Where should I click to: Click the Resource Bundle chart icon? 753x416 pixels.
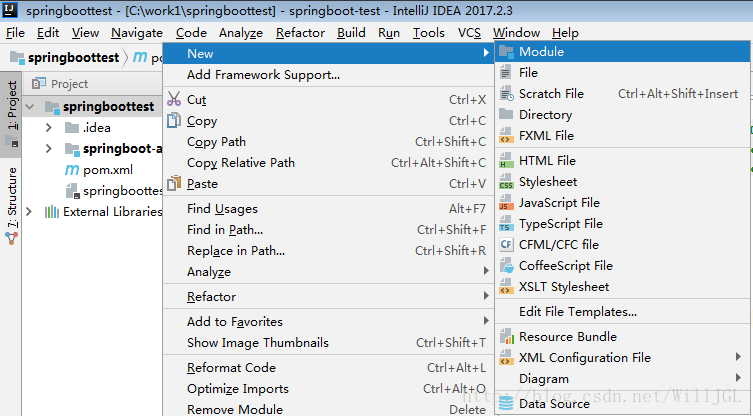click(x=507, y=337)
